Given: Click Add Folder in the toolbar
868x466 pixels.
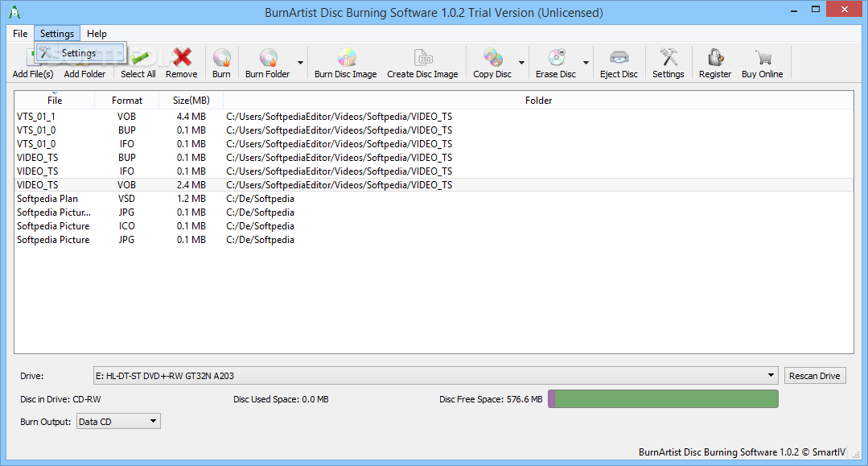Looking at the screenshot, I should [84, 74].
